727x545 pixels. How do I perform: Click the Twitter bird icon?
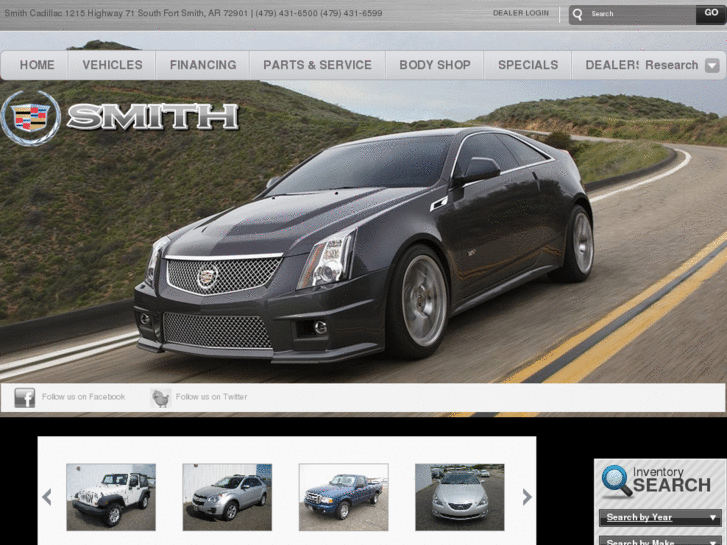click(160, 398)
